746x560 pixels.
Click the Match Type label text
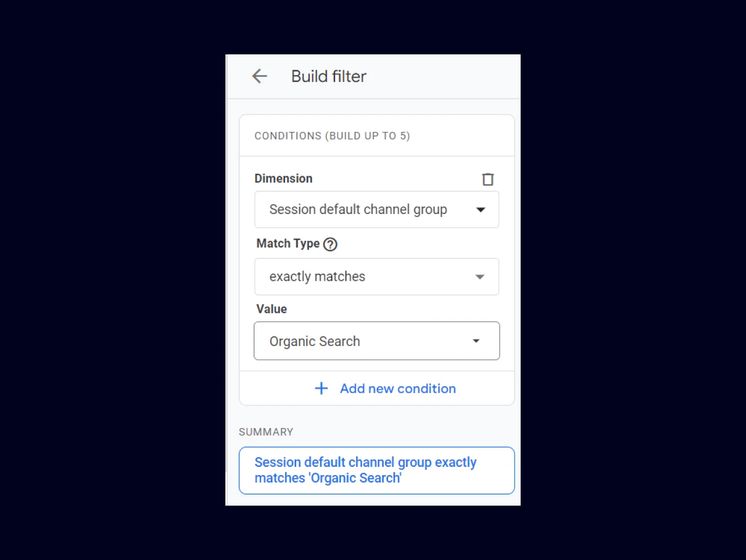coord(288,243)
